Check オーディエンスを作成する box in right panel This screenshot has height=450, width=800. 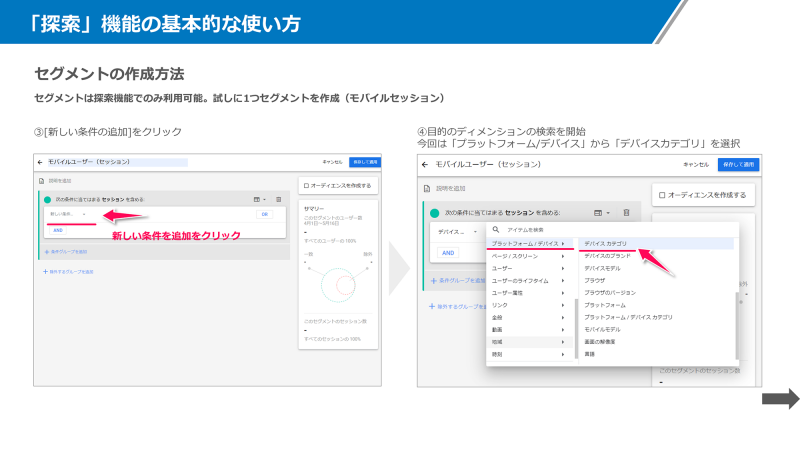[661, 195]
